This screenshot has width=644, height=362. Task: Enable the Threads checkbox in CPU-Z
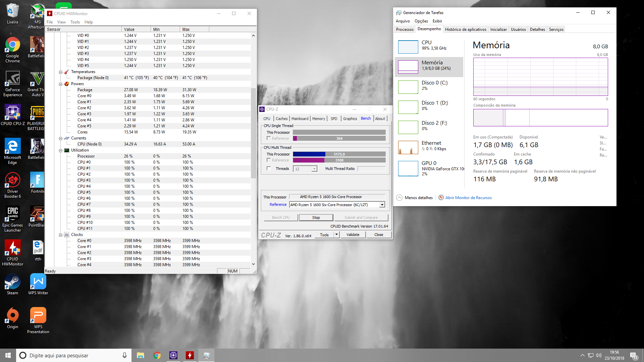(x=269, y=169)
